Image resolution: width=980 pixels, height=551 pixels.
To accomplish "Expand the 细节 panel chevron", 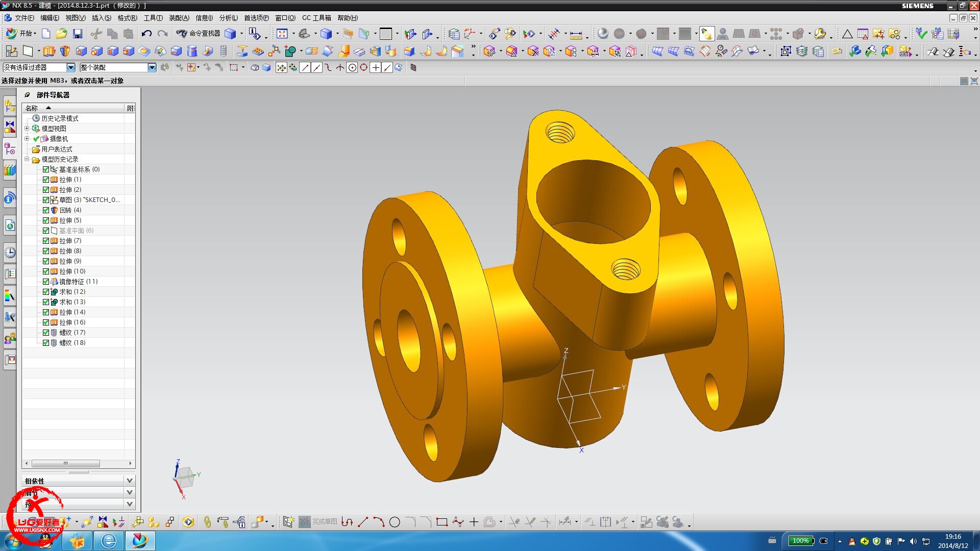I will coord(130,492).
